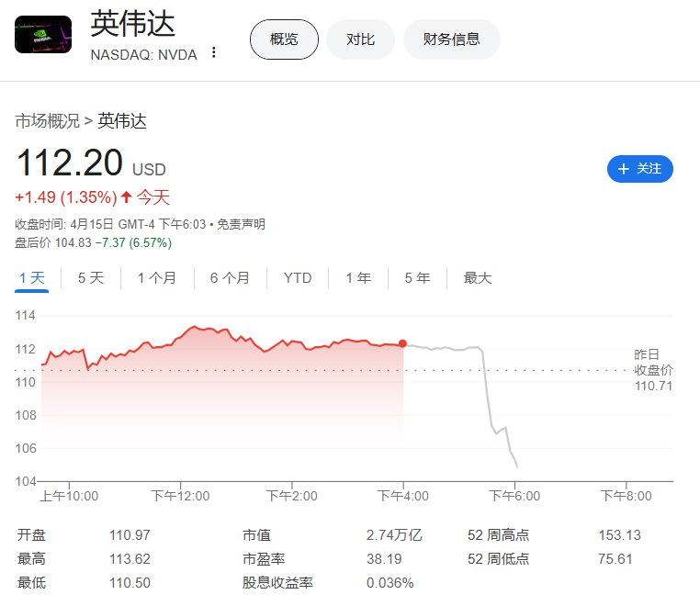Click the red up-arrow beside 今天
The image size is (700, 606).
point(127,196)
